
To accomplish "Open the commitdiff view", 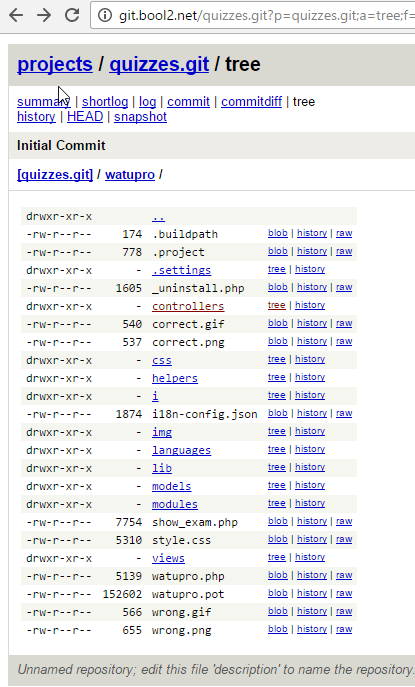I will pyautogui.click(x=252, y=102).
